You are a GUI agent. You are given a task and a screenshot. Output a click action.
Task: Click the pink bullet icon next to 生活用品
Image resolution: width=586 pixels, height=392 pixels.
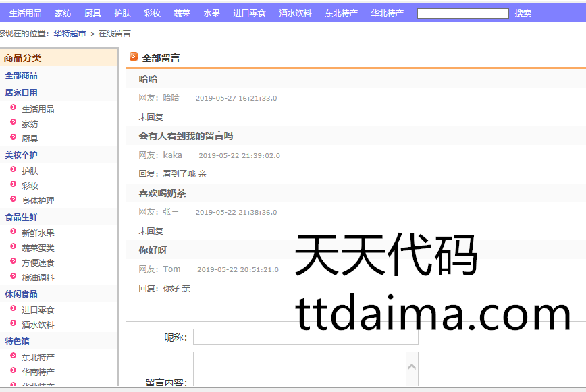pos(13,108)
